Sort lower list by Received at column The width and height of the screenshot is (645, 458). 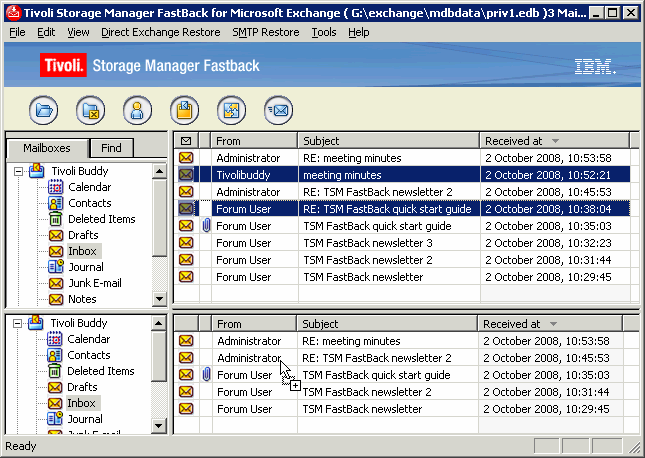550,324
